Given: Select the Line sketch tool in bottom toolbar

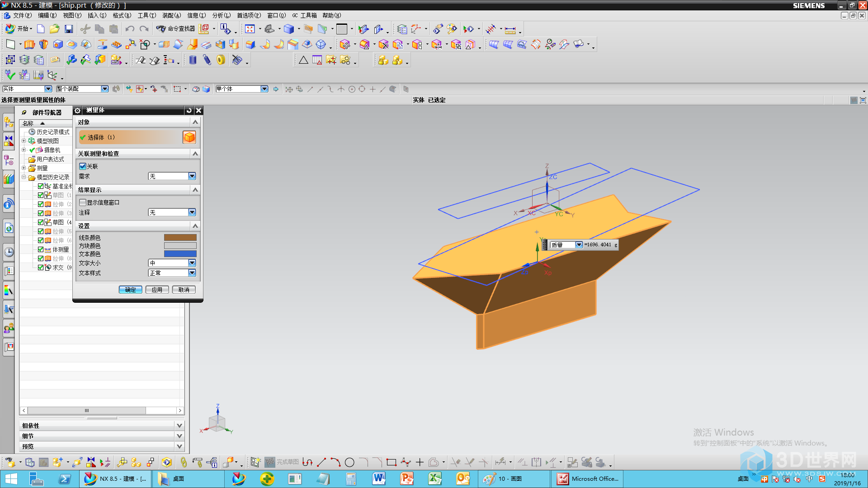Looking at the screenshot, I should (x=321, y=462).
